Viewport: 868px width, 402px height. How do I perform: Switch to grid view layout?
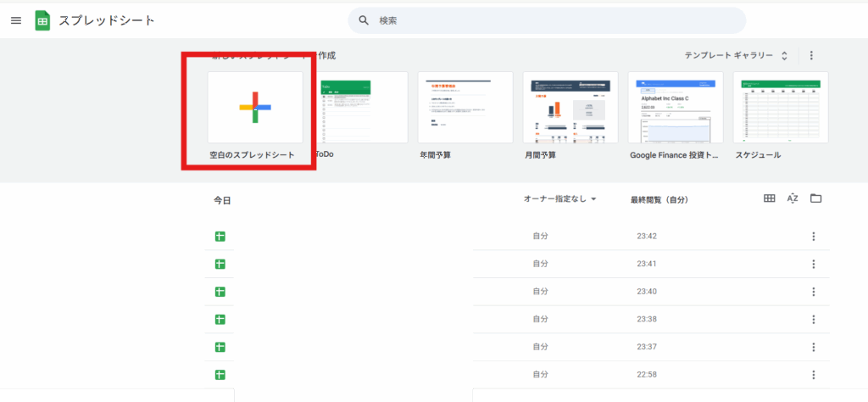[x=769, y=198]
